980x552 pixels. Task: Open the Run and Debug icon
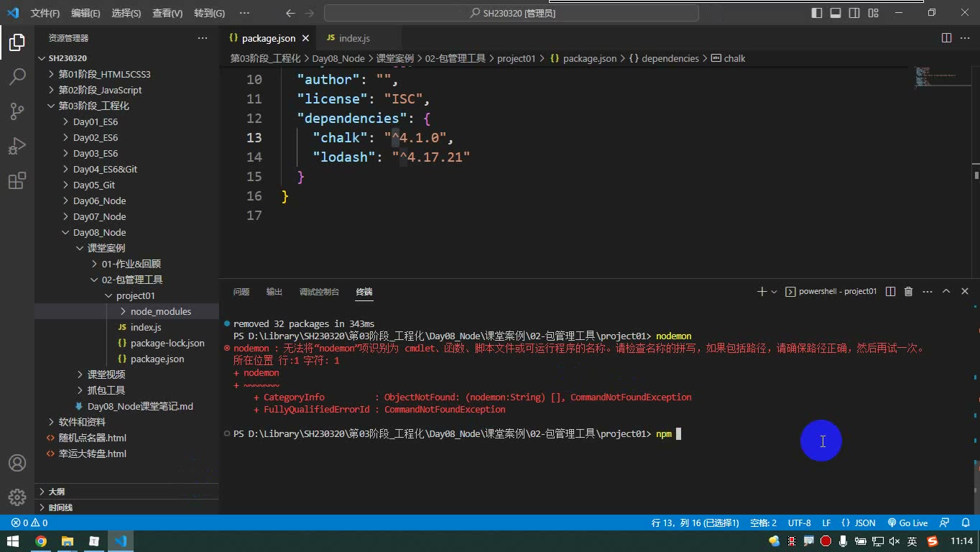point(17,146)
